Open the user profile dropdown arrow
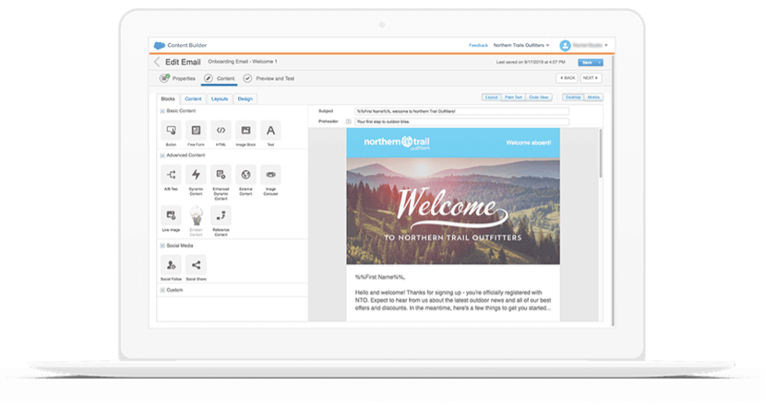The image size is (768, 405). coord(607,46)
